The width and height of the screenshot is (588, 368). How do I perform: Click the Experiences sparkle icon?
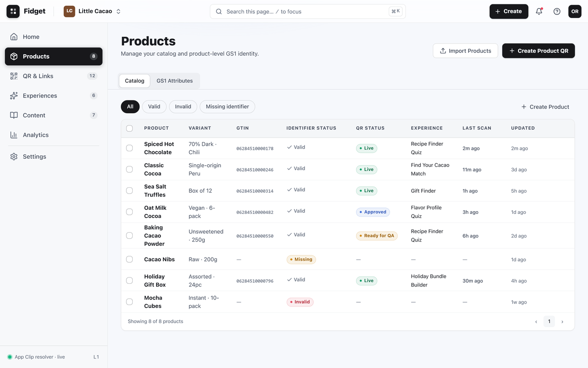tap(14, 96)
